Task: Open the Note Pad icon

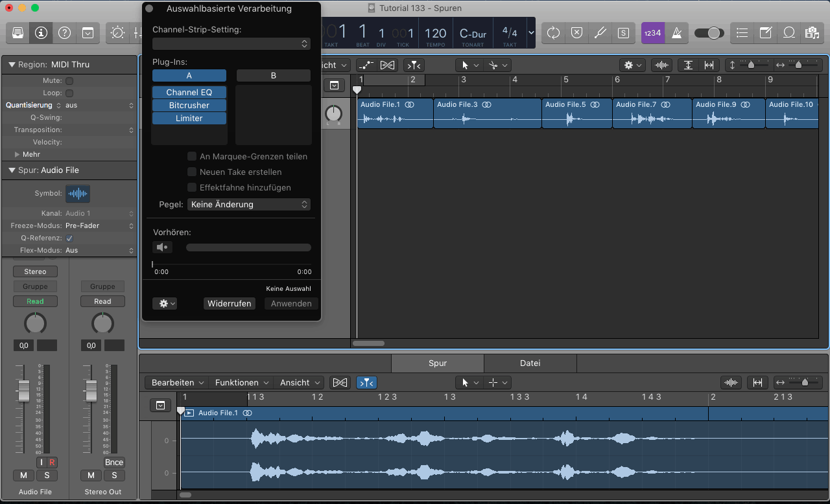Action: coord(766,32)
